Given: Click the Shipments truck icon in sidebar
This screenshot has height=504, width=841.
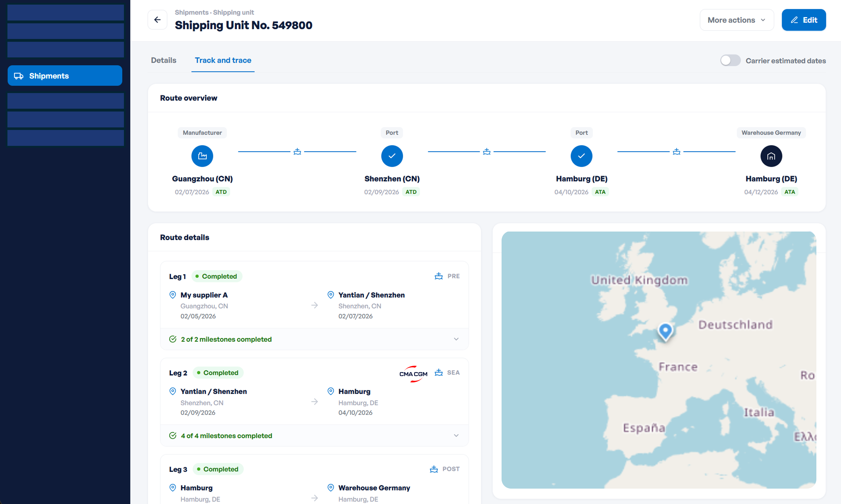Looking at the screenshot, I should tap(19, 76).
